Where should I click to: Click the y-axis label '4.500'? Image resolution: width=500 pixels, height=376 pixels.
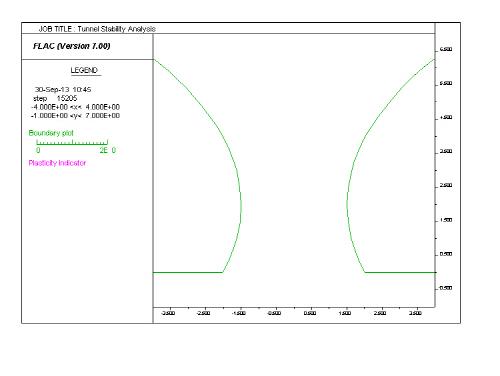point(446,117)
